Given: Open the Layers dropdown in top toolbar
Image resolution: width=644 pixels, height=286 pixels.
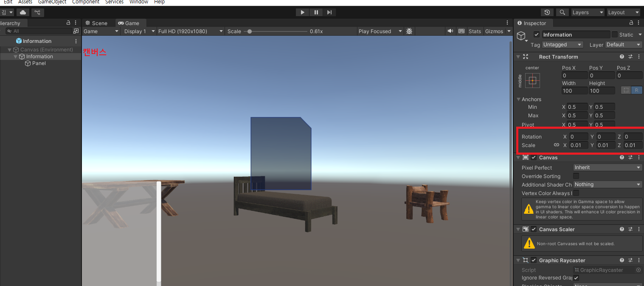Looking at the screenshot, I should tap(588, 12).
